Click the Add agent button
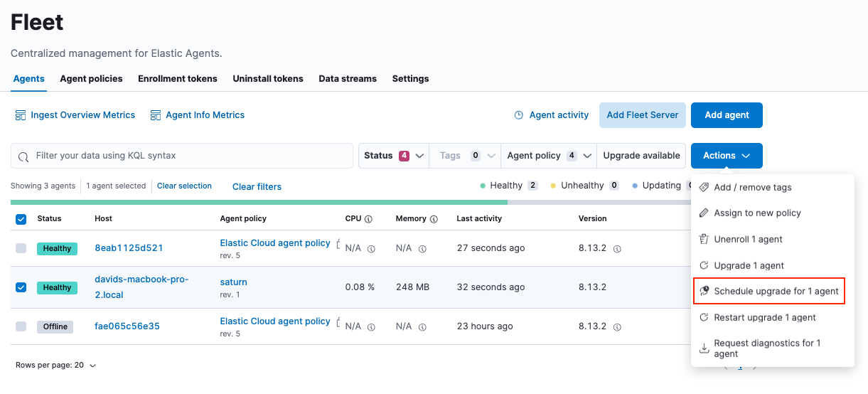This screenshot has width=868, height=394. 727,115
